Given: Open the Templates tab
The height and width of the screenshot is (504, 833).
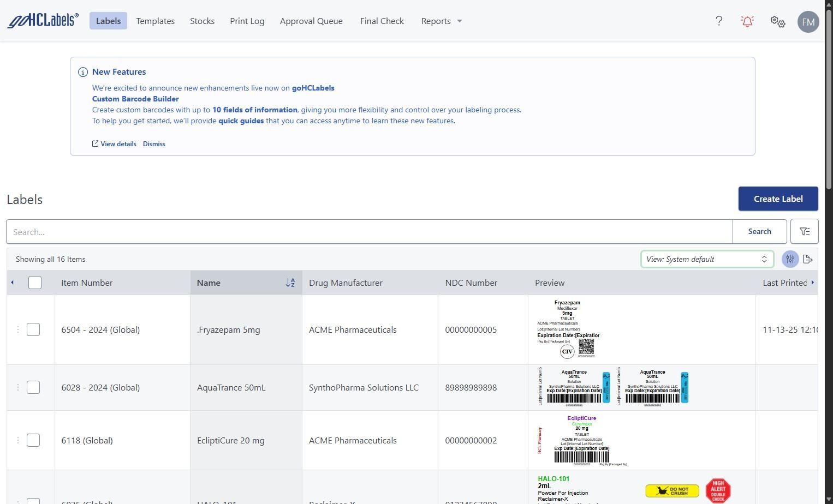Looking at the screenshot, I should 156,21.
